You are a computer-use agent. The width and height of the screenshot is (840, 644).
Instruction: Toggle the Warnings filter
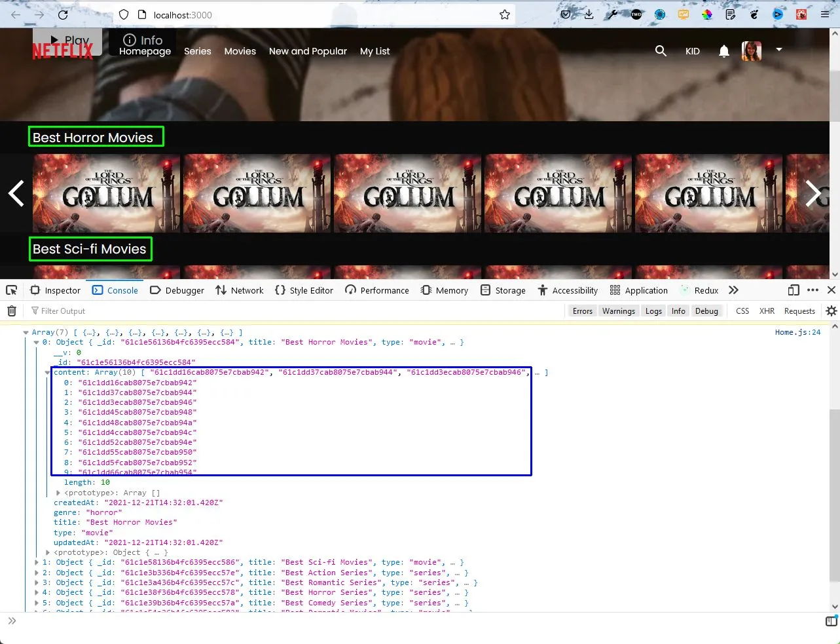pyautogui.click(x=619, y=311)
